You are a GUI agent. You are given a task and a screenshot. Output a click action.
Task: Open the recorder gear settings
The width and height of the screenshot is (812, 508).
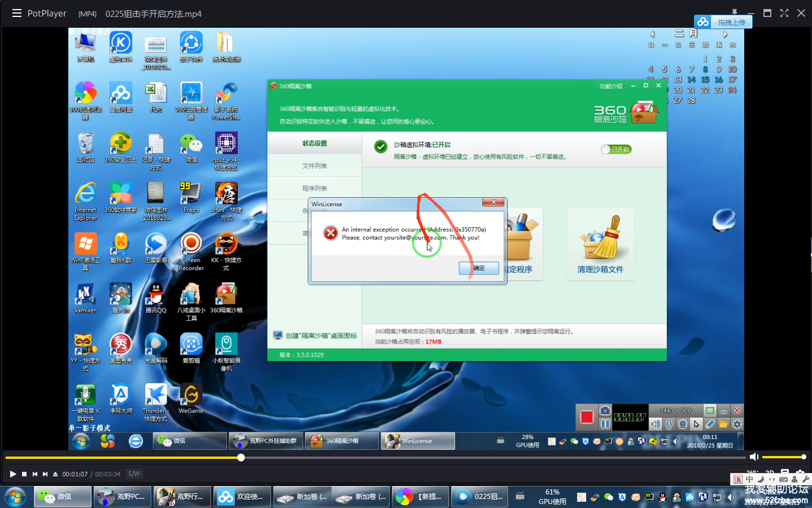[x=737, y=424]
